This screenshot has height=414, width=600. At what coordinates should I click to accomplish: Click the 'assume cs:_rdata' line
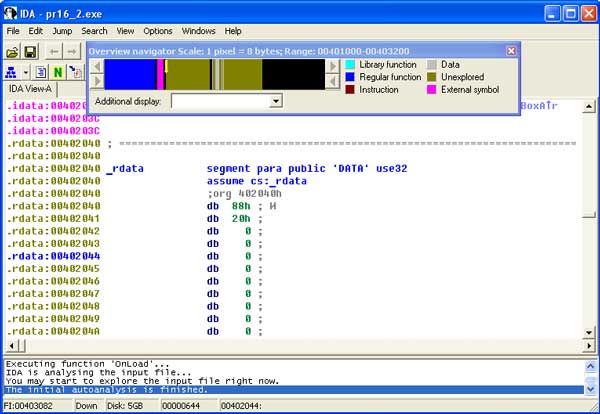pyautogui.click(x=257, y=181)
